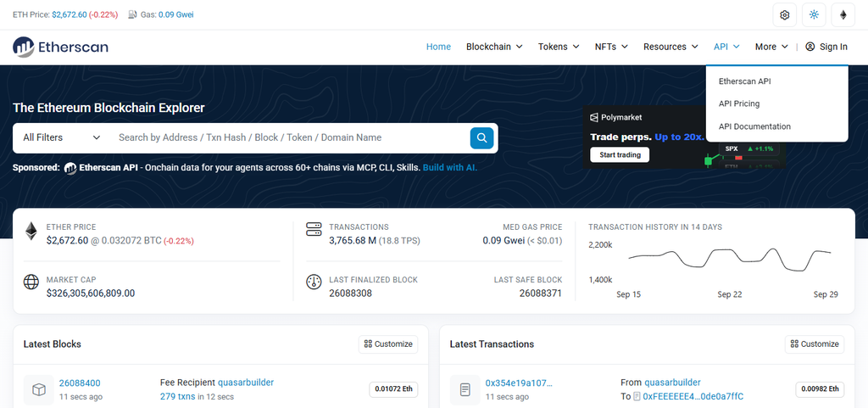
Task: Click the 0.01072 Eth reward badge
Action: point(393,389)
